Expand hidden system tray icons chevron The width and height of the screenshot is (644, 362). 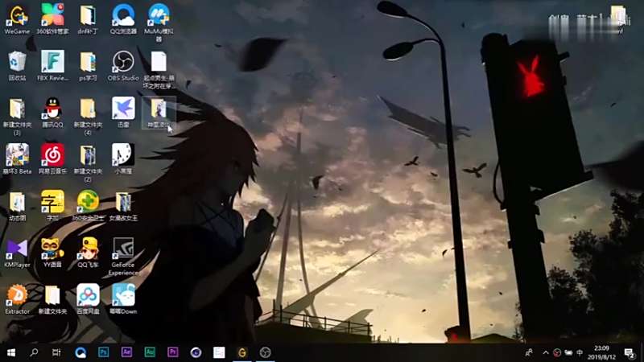pyautogui.click(x=546, y=352)
